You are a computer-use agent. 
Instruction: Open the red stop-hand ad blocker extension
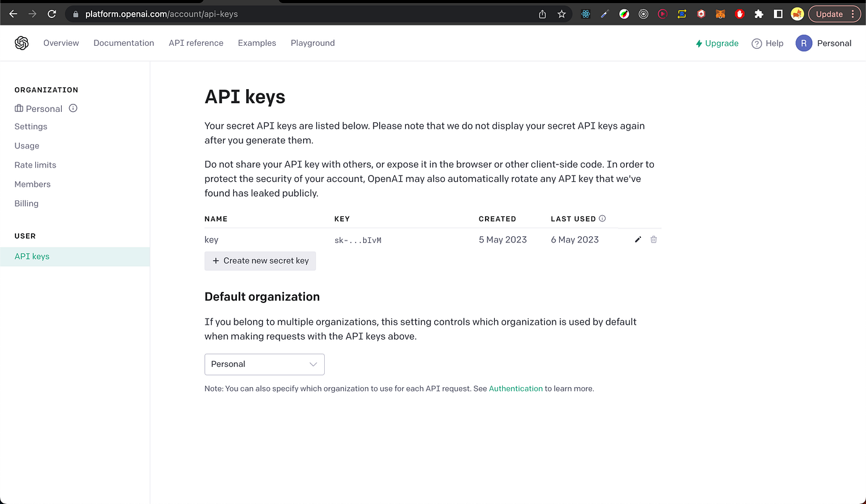tap(739, 14)
